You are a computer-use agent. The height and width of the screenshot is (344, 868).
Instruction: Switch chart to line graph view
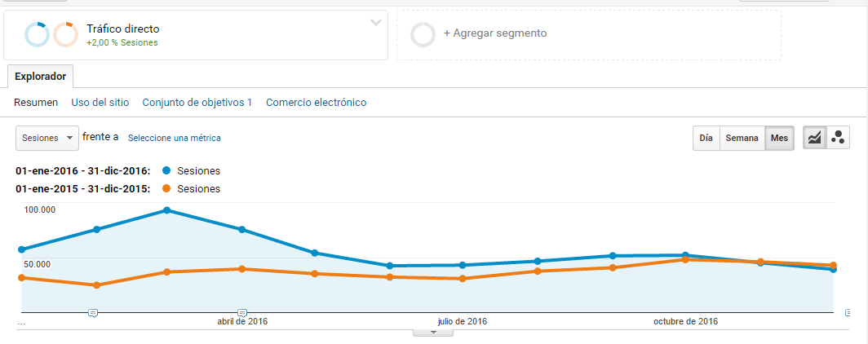coord(814,138)
